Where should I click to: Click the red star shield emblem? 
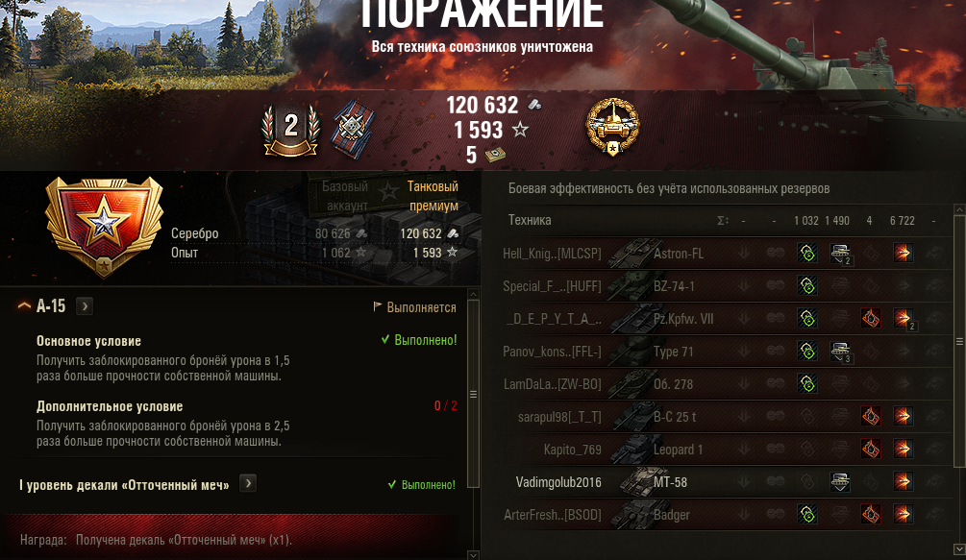104,226
